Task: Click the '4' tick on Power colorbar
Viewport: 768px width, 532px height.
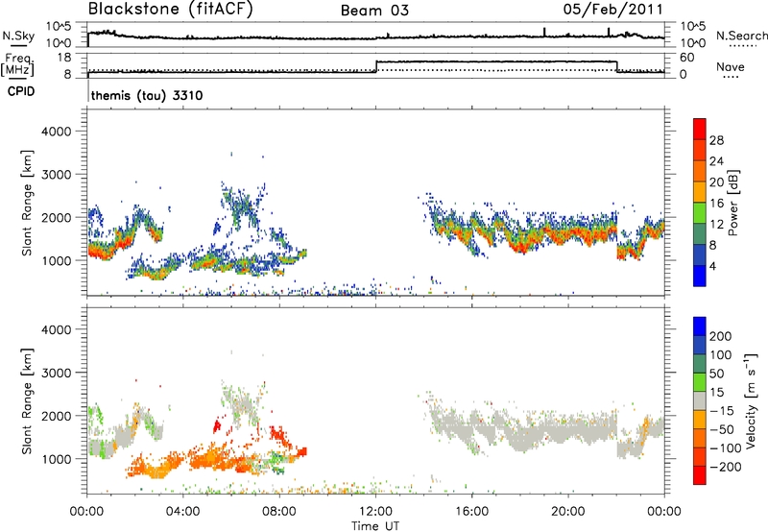Action: [x=713, y=266]
